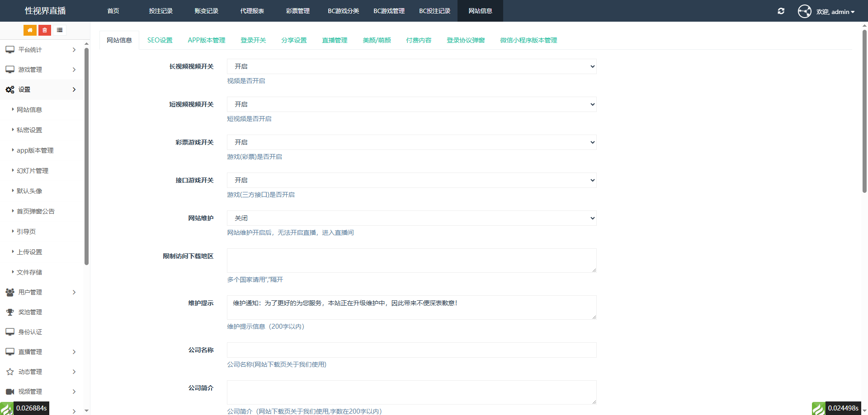Switch to the 直播管理 tab
The height and width of the screenshot is (415, 868).
(x=335, y=40)
